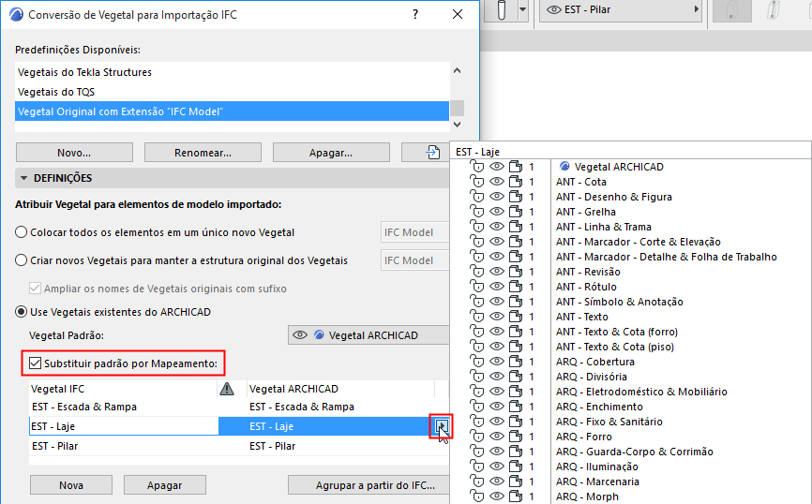Select 'EST - Pilar' Vegetal IFC mapping cell
Viewport: 812px width, 504px height.
(124, 446)
